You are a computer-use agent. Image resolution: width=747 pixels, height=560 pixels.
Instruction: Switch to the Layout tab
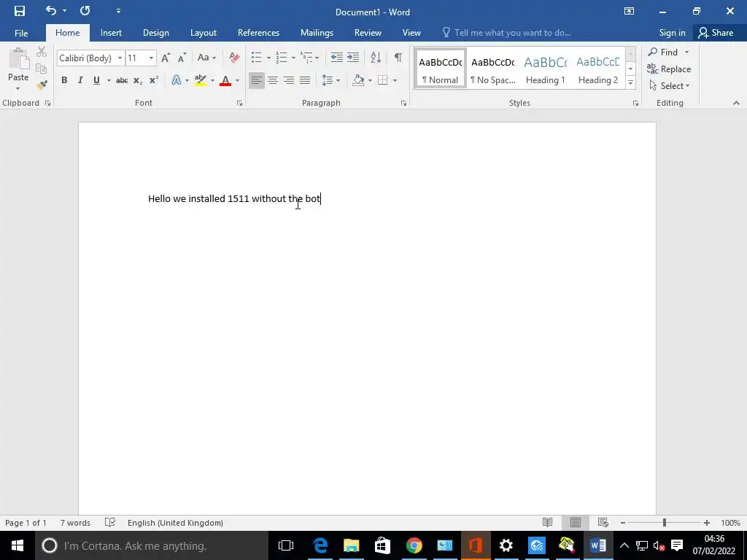tap(204, 33)
